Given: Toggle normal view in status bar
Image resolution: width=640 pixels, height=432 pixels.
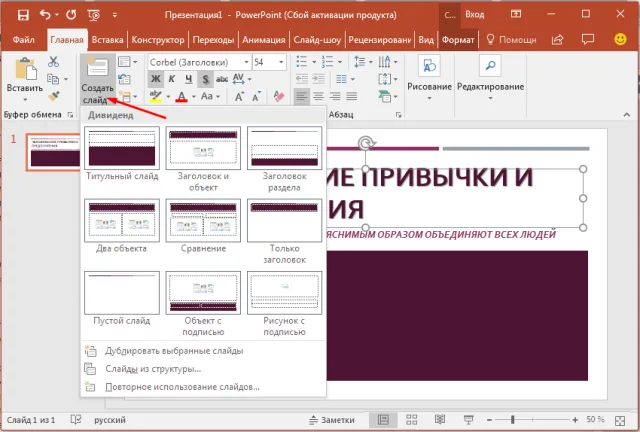Looking at the screenshot, I should point(383,419).
